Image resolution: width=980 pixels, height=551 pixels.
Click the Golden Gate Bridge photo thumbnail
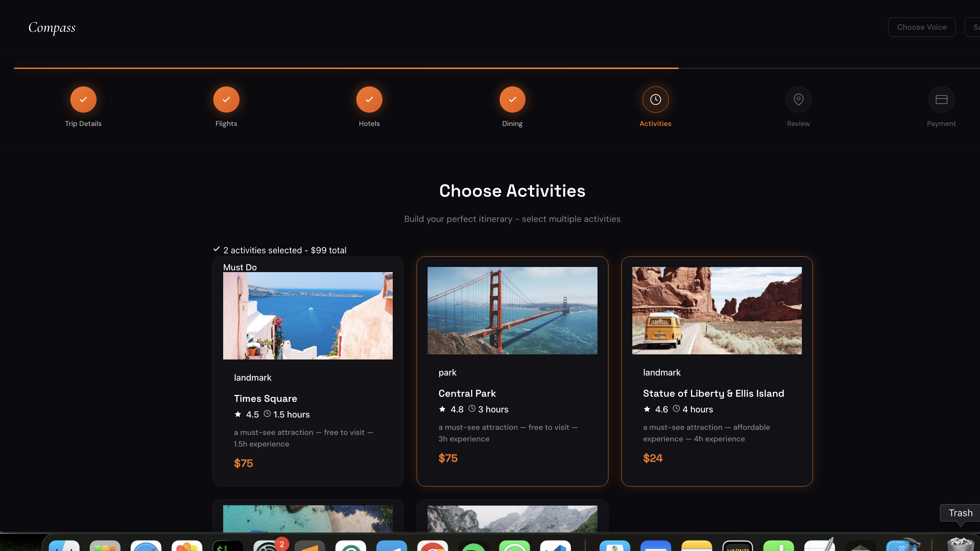pyautogui.click(x=512, y=310)
